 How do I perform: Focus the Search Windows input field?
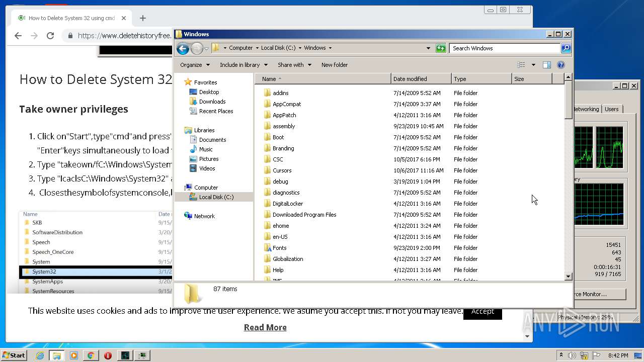point(505,48)
